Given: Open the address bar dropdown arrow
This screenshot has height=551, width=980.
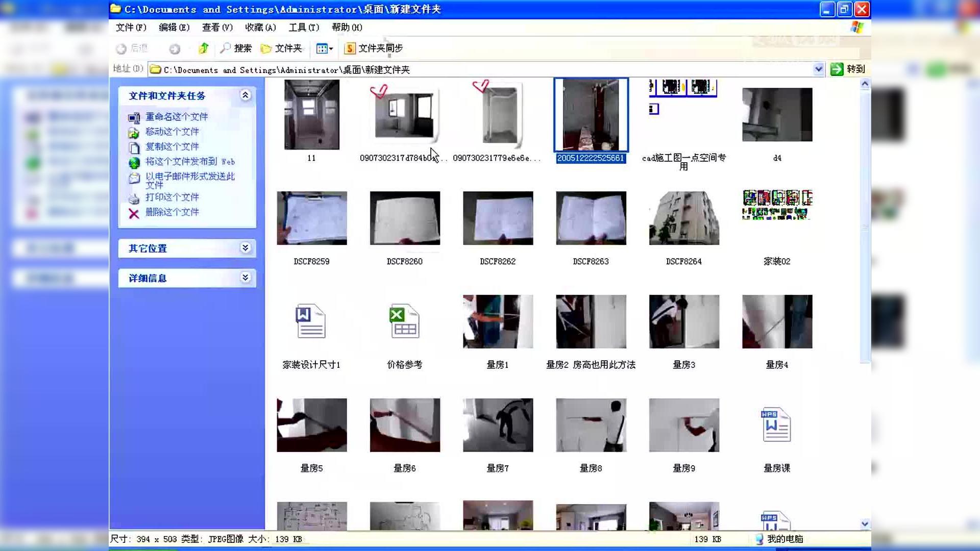Looking at the screenshot, I should pos(819,69).
